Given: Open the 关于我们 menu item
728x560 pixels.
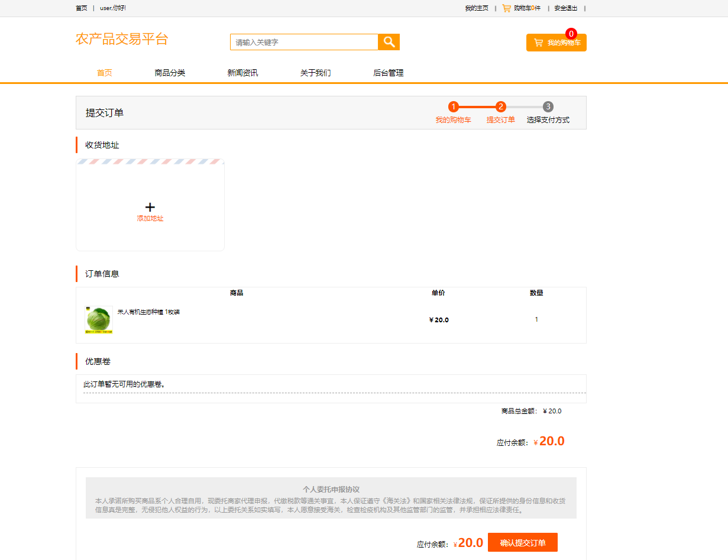Looking at the screenshot, I should click(315, 73).
